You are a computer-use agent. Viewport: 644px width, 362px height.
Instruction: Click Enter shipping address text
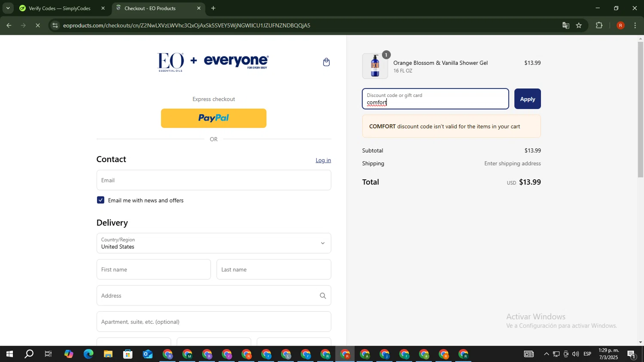[x=513, y=163]
